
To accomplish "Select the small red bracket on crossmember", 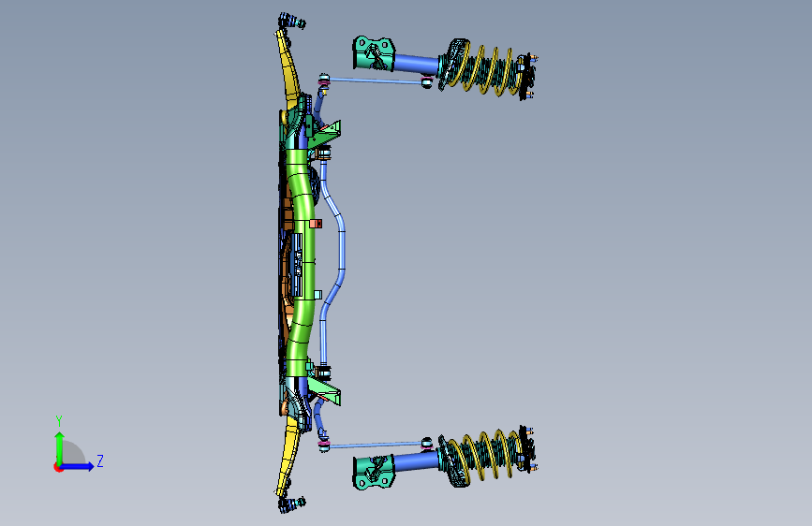I will [316, 224].
